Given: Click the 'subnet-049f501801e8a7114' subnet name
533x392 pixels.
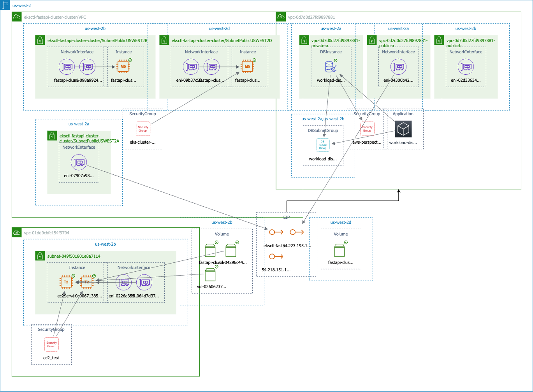Looking at the screenshot, I should coord(74,256).
